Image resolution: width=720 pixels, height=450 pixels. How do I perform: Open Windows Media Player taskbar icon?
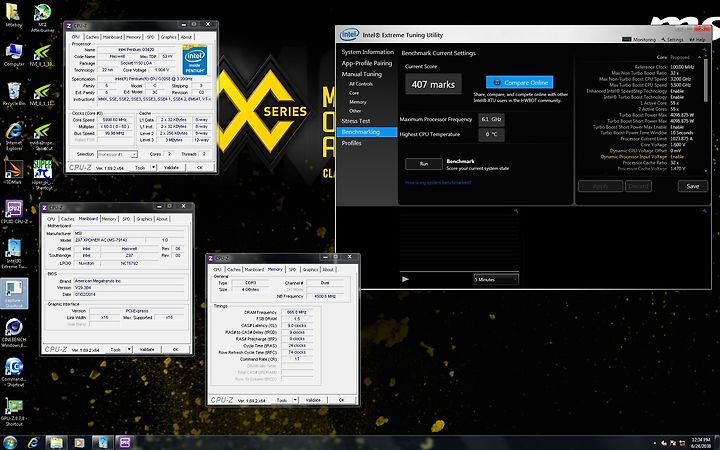coord(79,443)
